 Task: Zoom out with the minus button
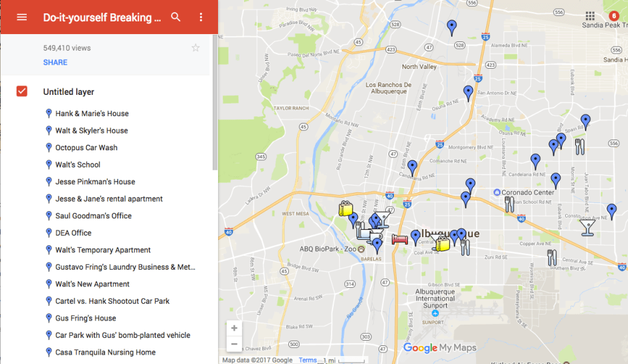[233, 344]
